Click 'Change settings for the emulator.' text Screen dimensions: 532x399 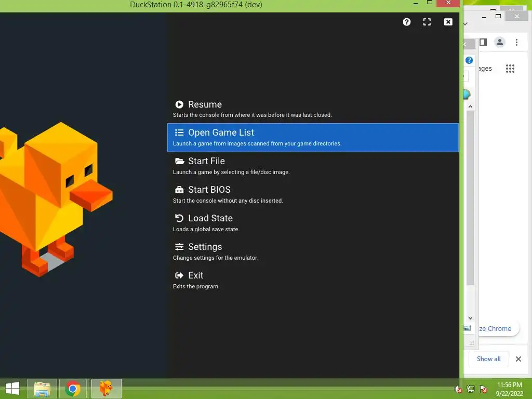coord(216,258)
